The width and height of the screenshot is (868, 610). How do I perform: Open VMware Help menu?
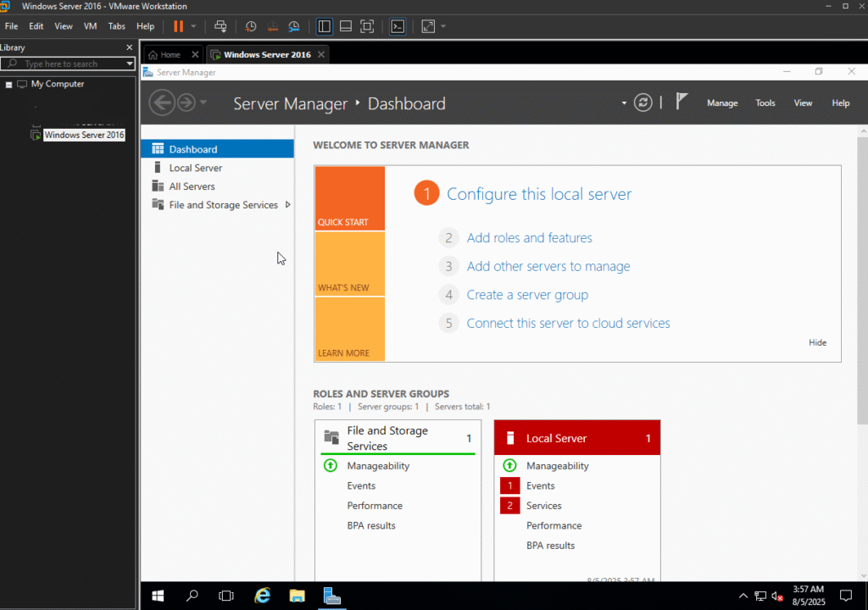point(145,26)
